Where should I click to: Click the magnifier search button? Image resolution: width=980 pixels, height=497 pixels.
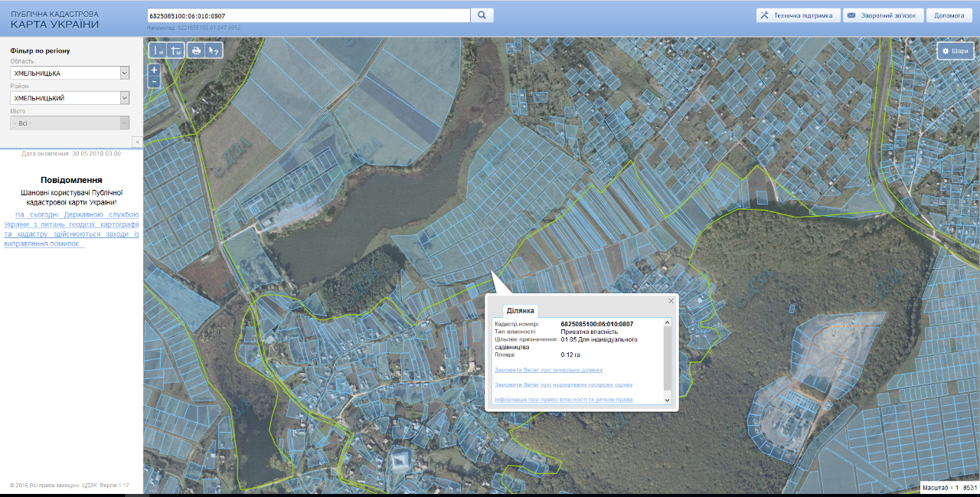point(482,15)
